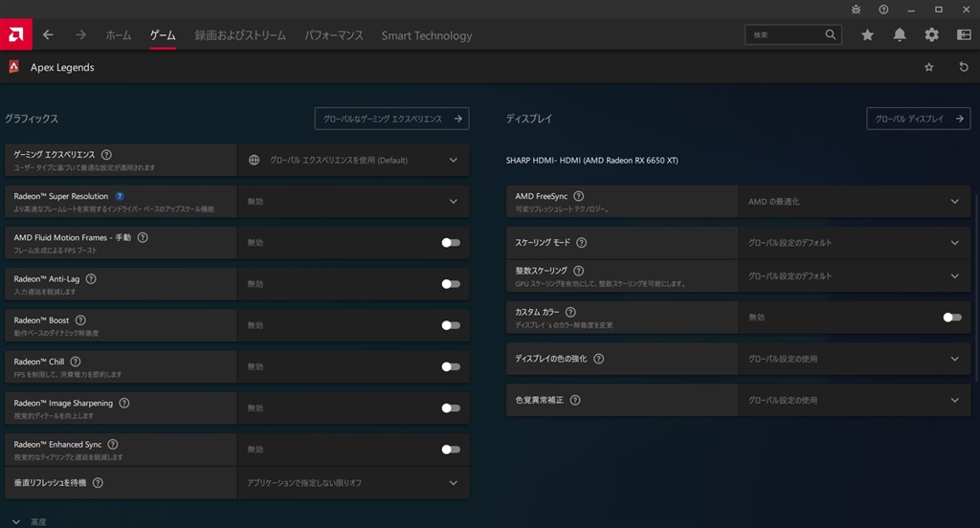Click the グローバル ディスプレイ button
This screenshot has width=980, height=528.
(917, 119)
